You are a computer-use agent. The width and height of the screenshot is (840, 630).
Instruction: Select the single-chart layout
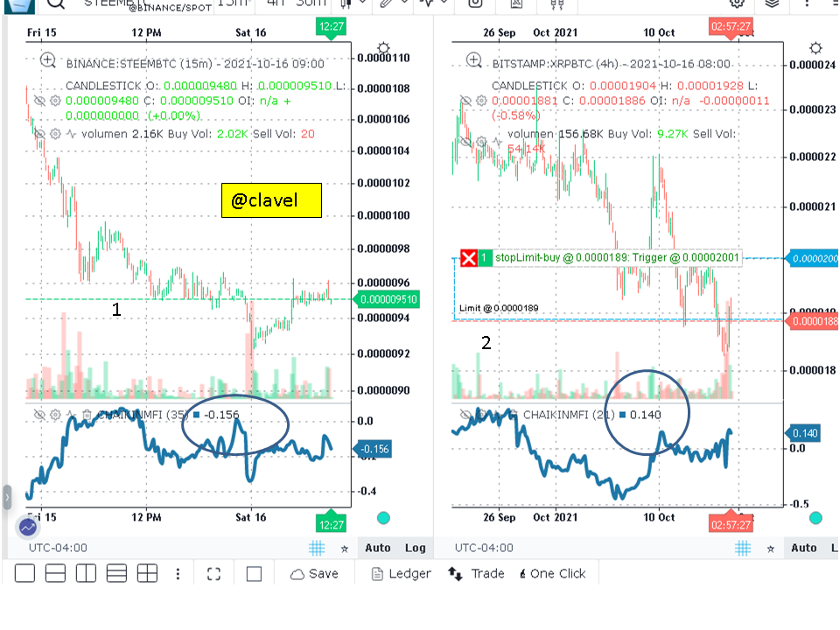(24, 574)
